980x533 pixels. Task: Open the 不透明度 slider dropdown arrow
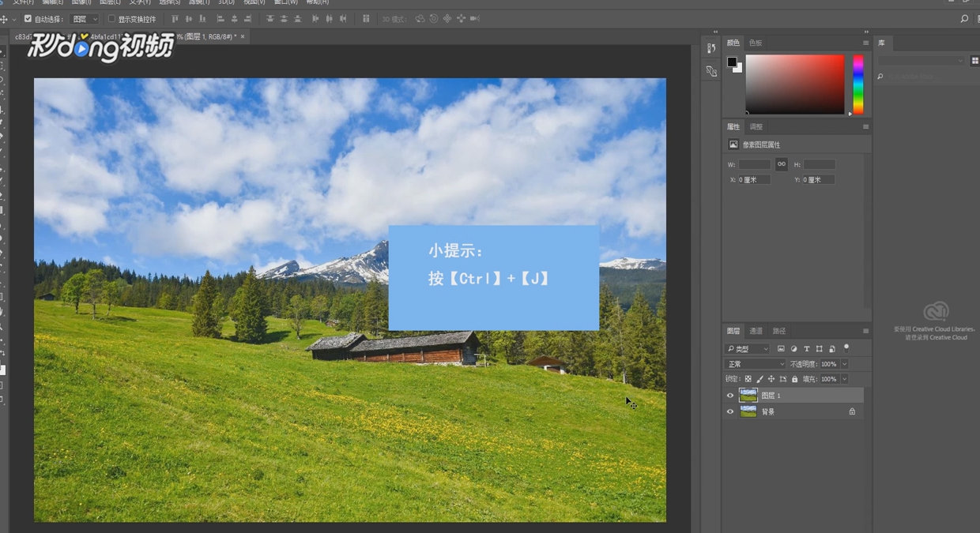(x=844, y=364)
